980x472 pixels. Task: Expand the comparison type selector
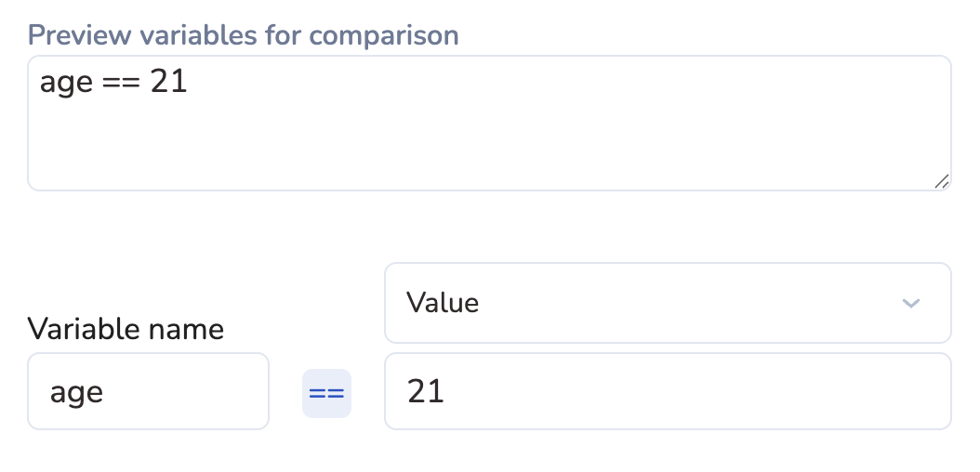tap(667, 303)
